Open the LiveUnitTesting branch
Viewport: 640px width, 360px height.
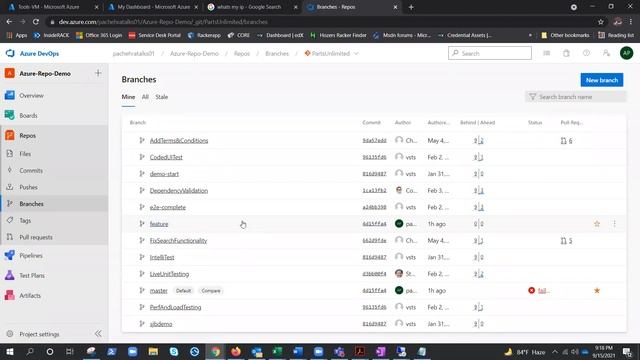[169, 274]
